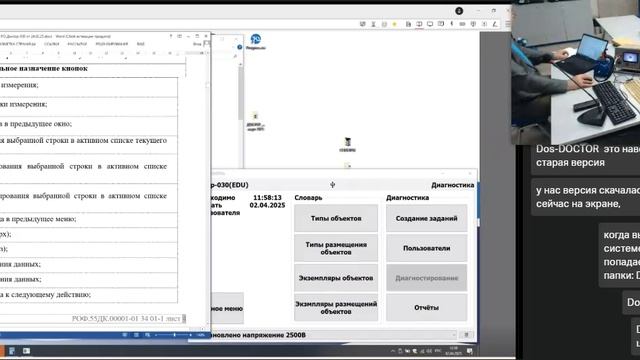Click the 'а в предыдущее меню;' table cell

pyautogui.click(x=89, y=219)
